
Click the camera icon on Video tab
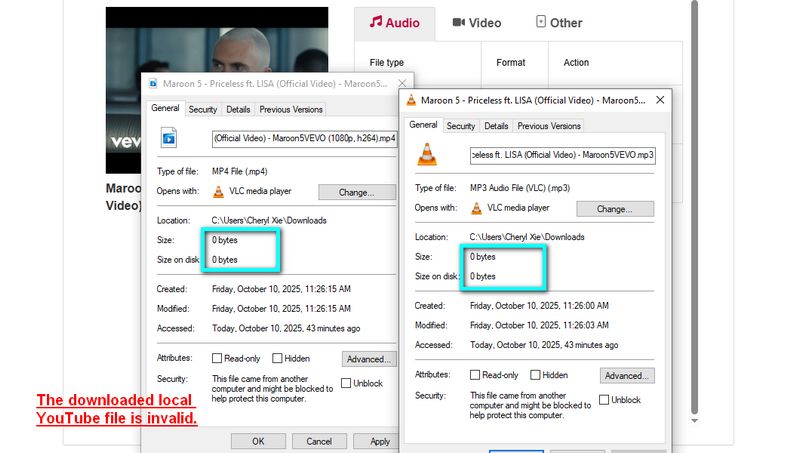[458, 22]
